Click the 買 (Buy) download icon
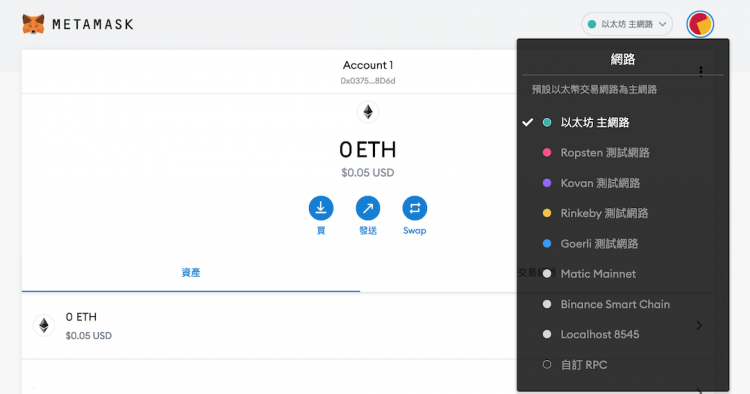The image size is (750, 394). tap(321, 208)
